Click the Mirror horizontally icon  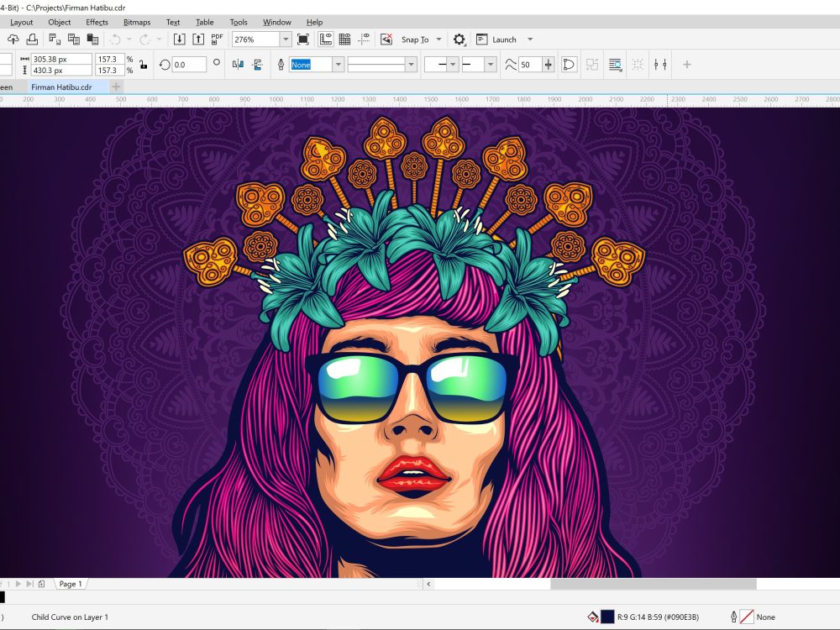[x=238, y=65]
